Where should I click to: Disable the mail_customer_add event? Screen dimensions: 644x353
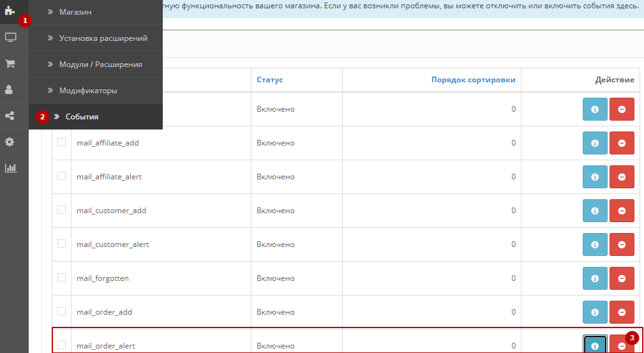[x=622, y=211]
